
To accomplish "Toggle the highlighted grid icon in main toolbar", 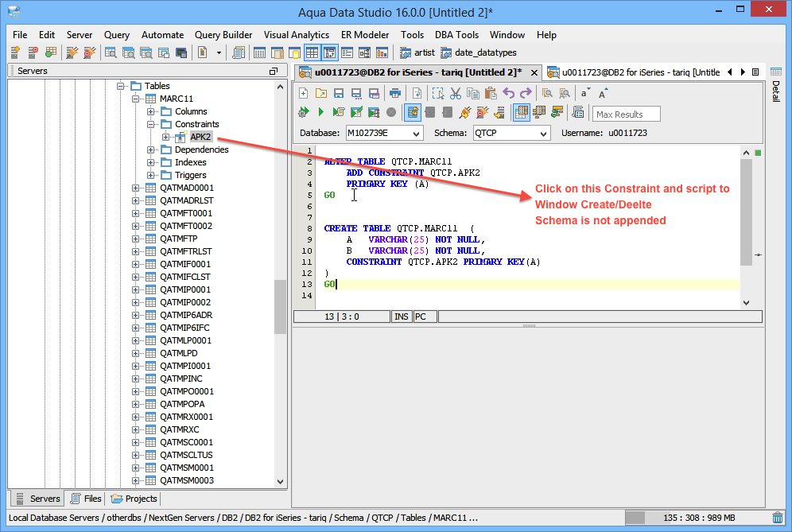I will [x=313, y=52].
